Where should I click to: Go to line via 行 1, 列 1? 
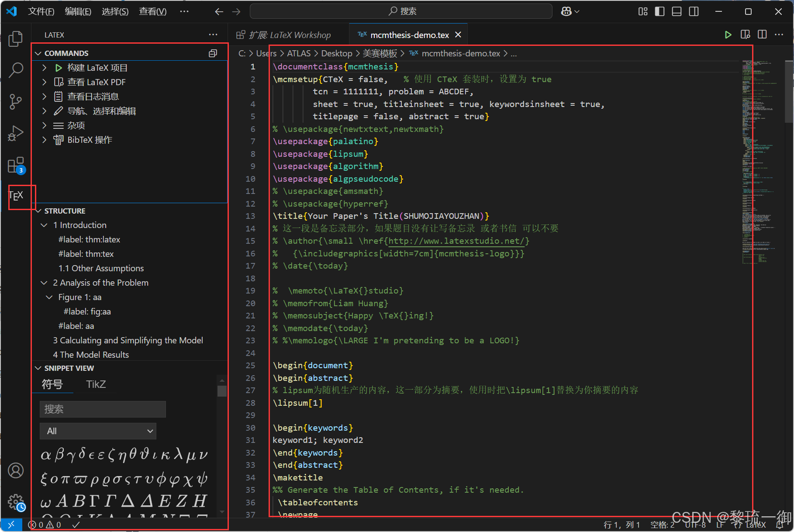(622, 525)
